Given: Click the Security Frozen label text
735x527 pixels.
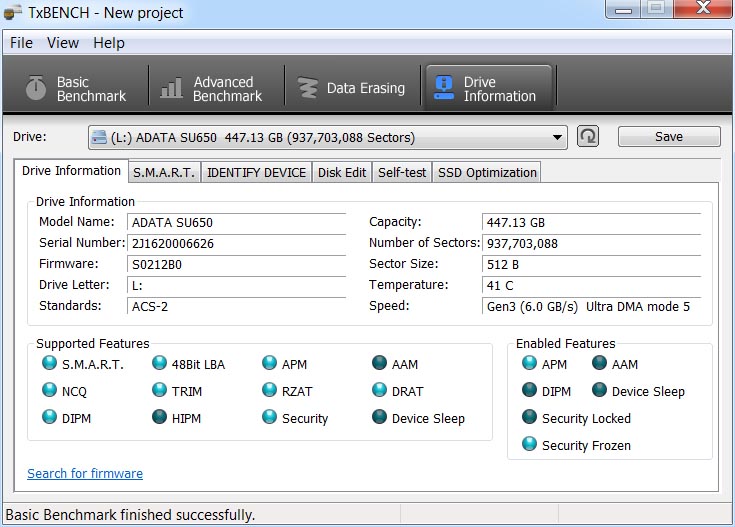Looking at the screenshot, I should [586, 445].
